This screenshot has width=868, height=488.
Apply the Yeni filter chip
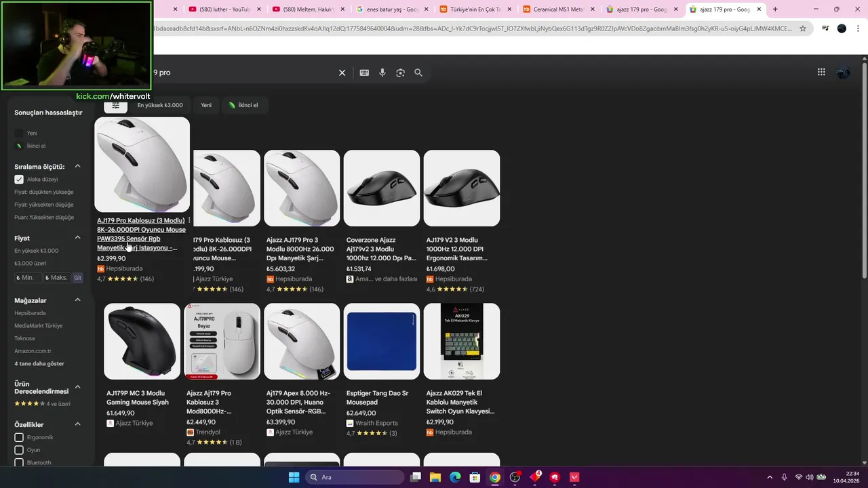206,105
